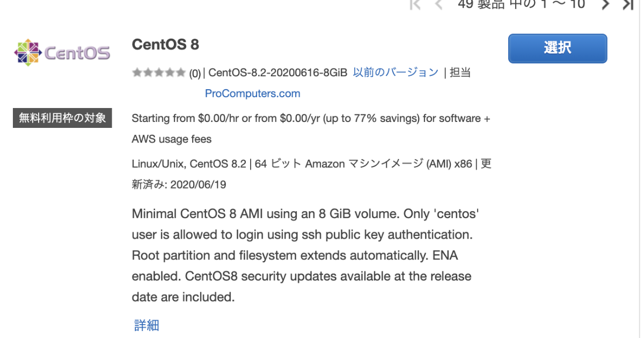Jump to the first page of products
Screen dimensions: 644x338
coord(414,5)
